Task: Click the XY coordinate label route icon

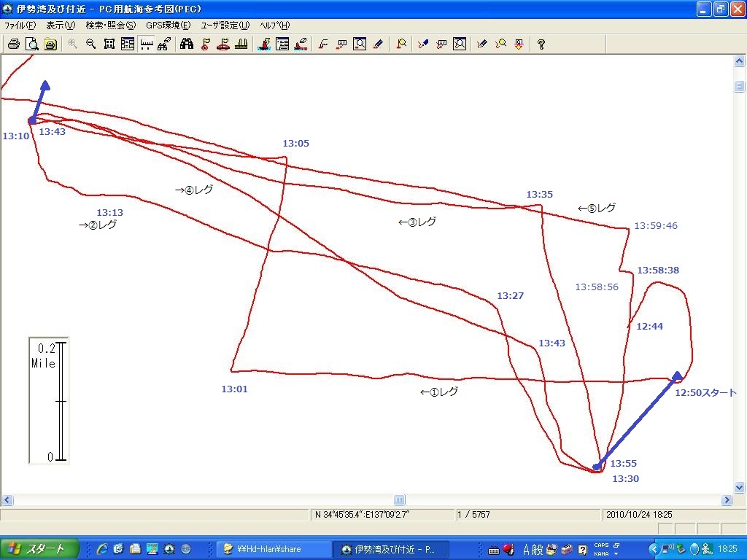Action: pyautogui.click(x=341, y=44)
